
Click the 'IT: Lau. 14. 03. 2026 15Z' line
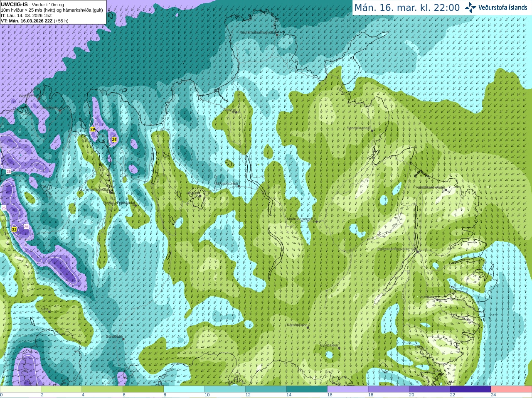(x=26, y=15)
